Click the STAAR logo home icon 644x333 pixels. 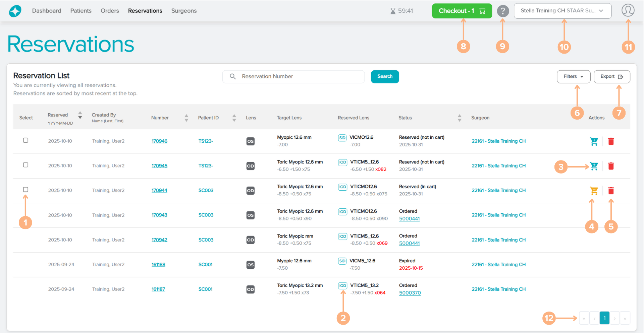(x=15, y=11)
